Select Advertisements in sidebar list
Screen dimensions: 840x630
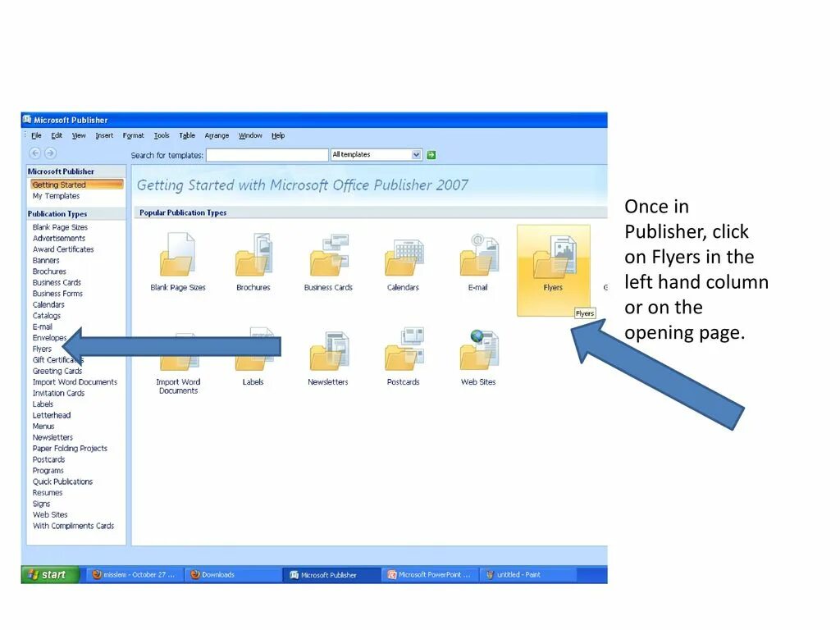point(59,239)
